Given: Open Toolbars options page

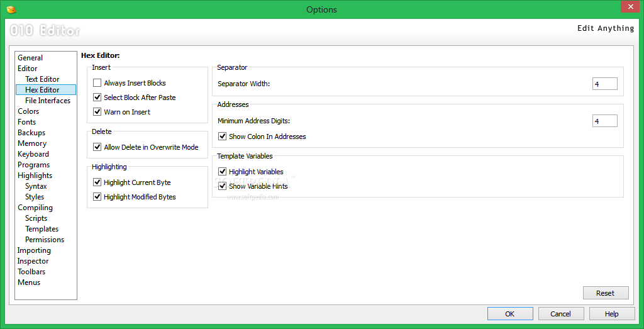Looking at the screenshot, I should pos(31,272).
